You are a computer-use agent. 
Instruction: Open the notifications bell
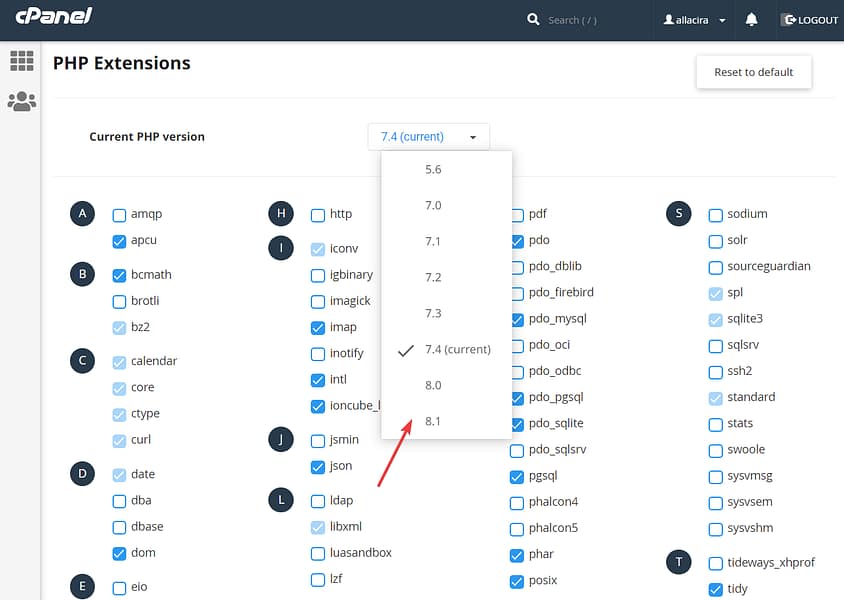coord(751,18)
